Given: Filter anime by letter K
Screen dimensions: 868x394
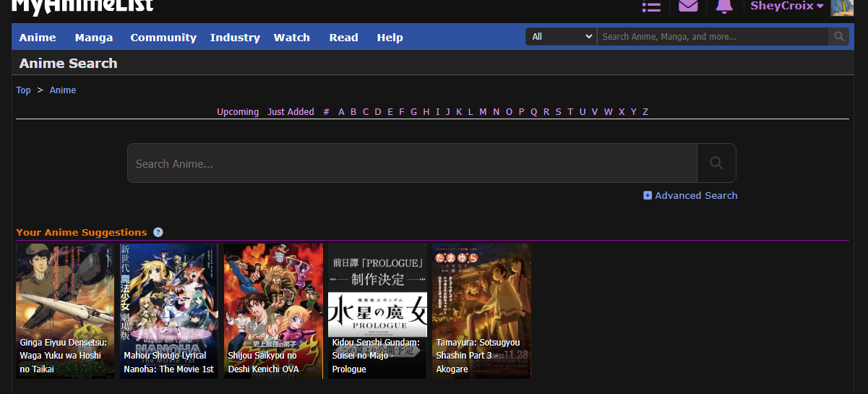Looking at the screenshot, I should [459, 112].
